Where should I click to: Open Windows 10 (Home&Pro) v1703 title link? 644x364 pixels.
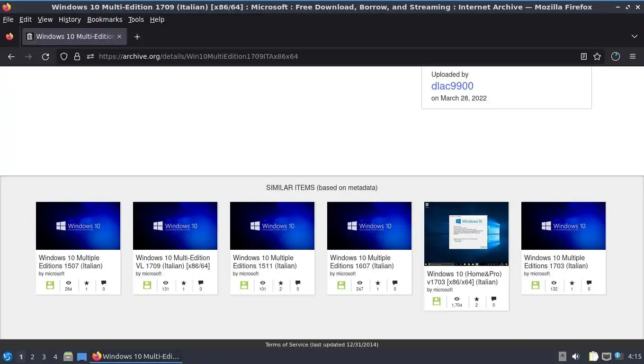[464, 278]
